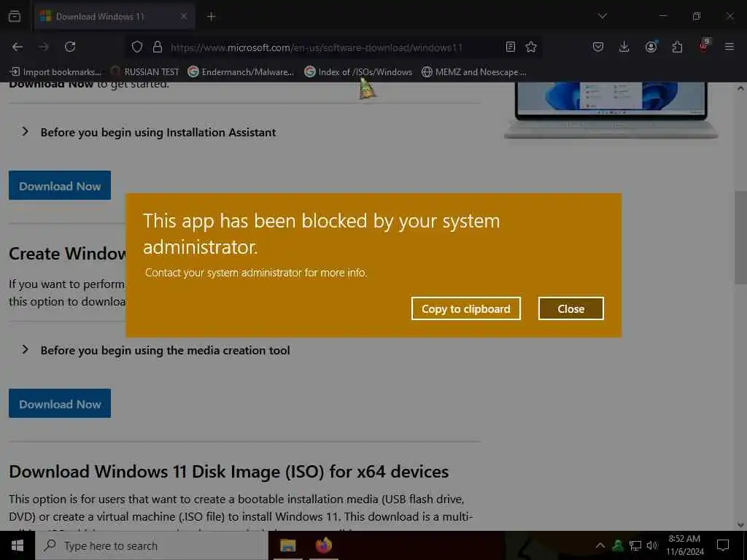Bookmark this page with the star
The height and width of the screenshot is (560, 747).
pos(531,47)
